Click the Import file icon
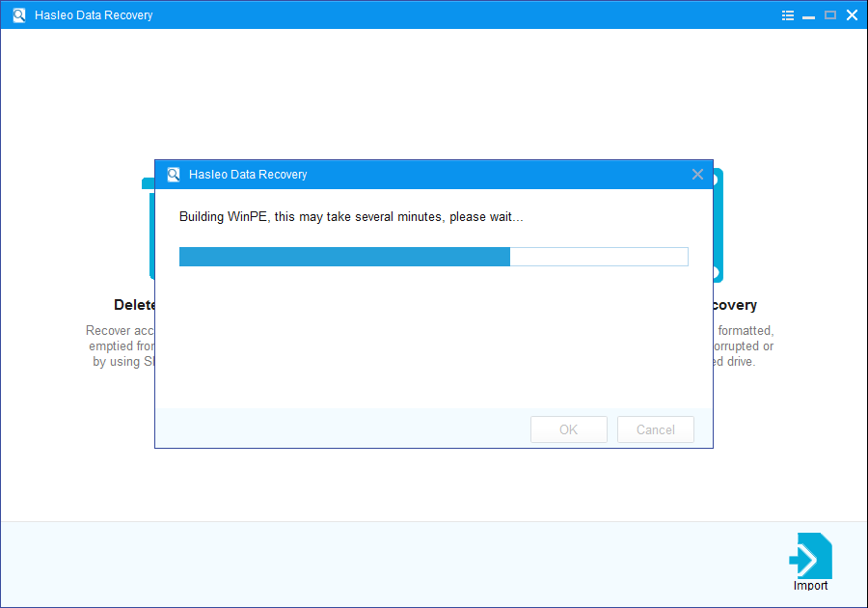 (x=810, y=555)
